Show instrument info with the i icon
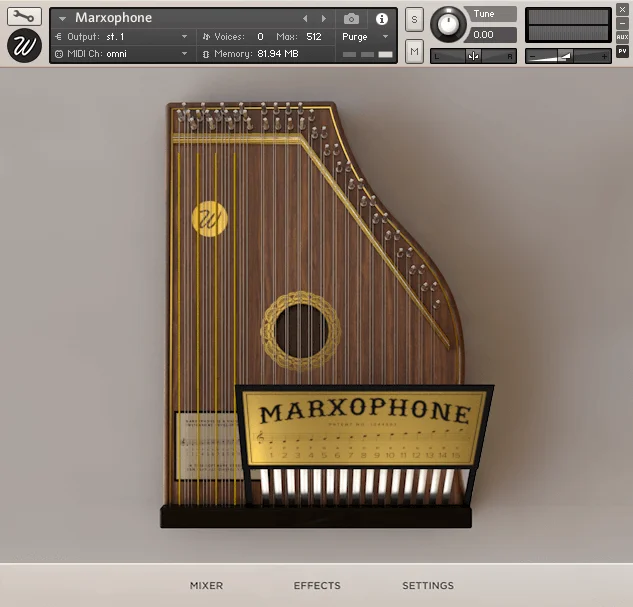Image resolution: width=633 pixels, height=607 pixels. pyautogui.click(x=381, y=19)
